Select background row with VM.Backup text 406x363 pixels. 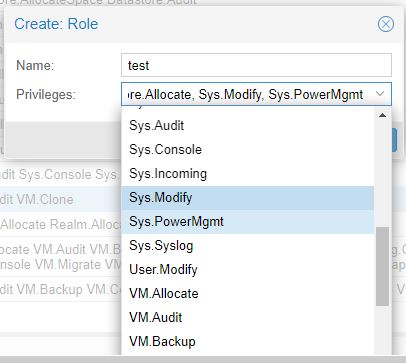pyautogui.click(x=60, y=289)
